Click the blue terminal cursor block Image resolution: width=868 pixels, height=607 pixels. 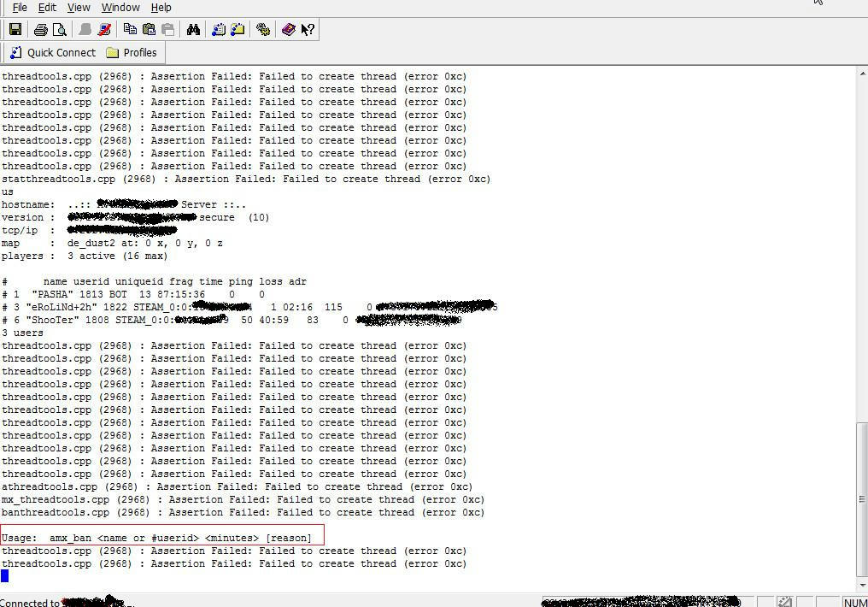click(x=4, y=576)
